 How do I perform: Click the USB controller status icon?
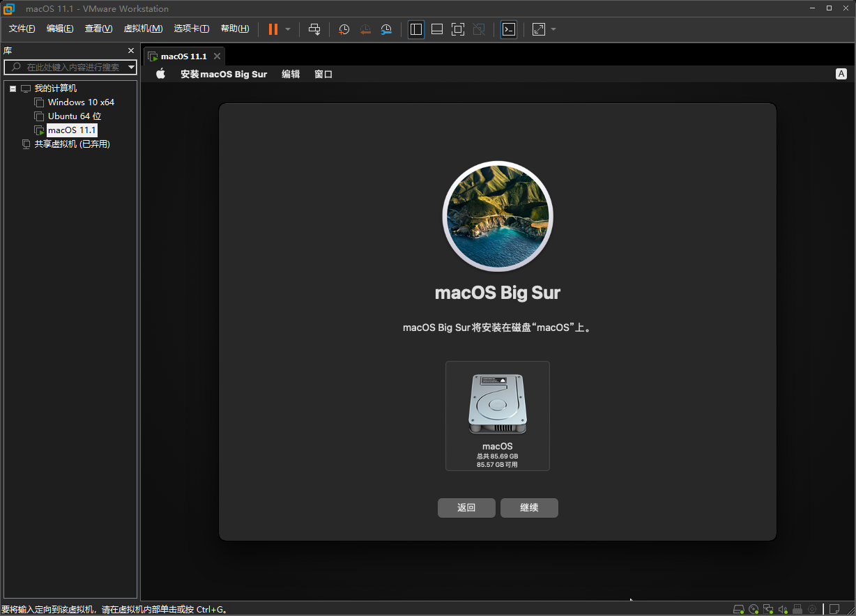point(797,609)
